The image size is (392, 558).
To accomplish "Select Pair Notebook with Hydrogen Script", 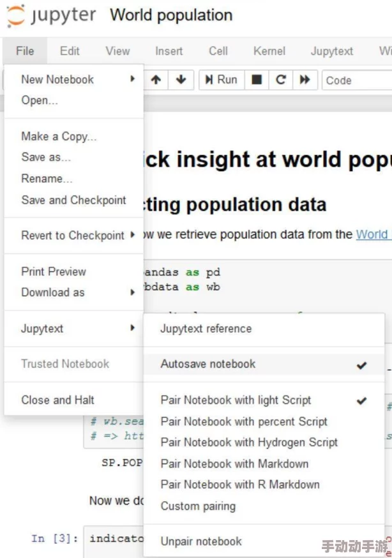I will (264, 442).
